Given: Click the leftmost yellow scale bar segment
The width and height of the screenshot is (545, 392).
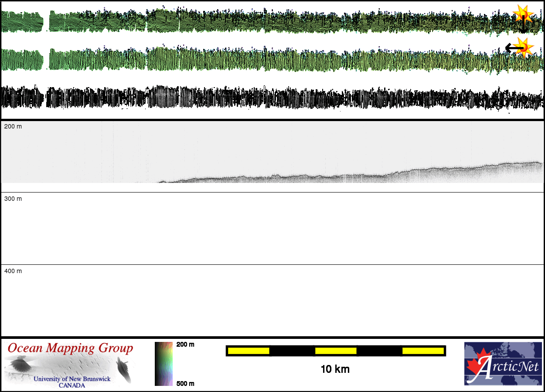Looking at the screenshot, I should click(x=249, y=351).
